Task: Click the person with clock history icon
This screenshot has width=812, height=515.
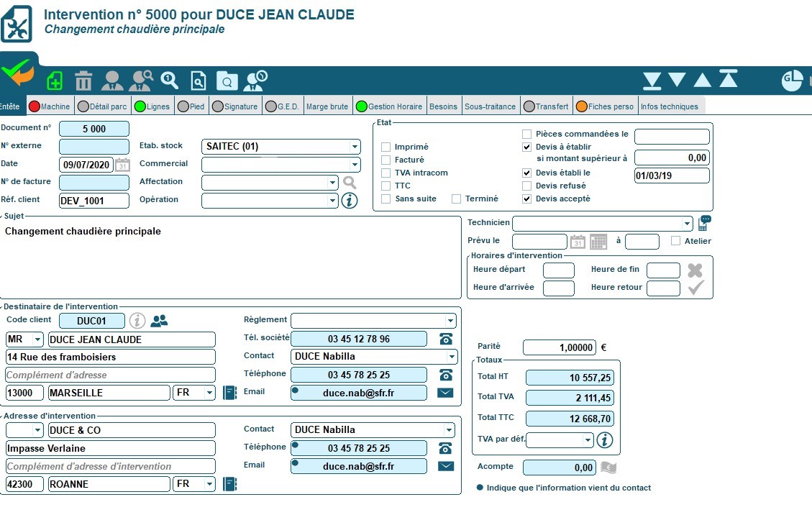Action: (x=256, y=81)
